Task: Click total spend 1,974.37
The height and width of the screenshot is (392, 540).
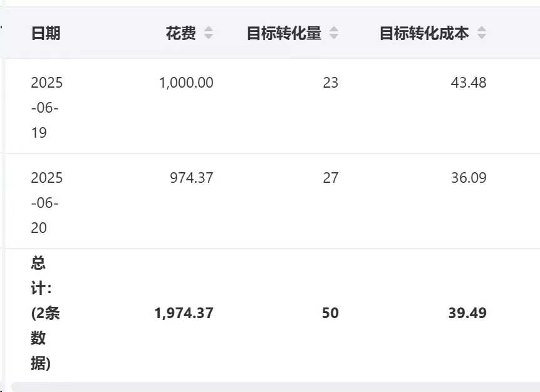Action: pyautogui.click(x=184, y=313)
